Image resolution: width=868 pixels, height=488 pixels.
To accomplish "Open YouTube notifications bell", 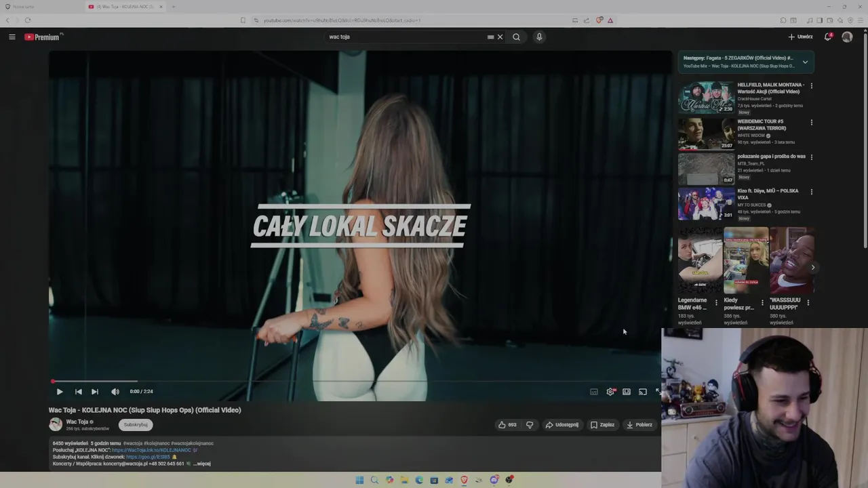I will point(828,37).
